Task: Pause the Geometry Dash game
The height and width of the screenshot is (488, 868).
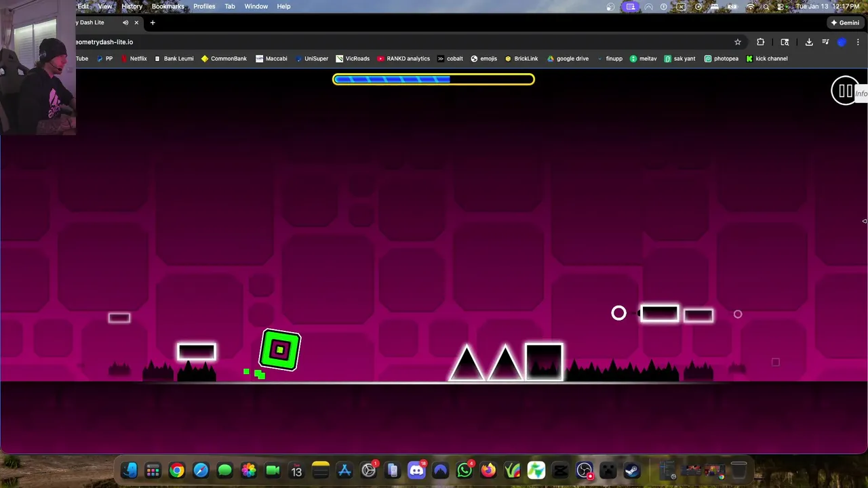Action: (x=845, y=90)
